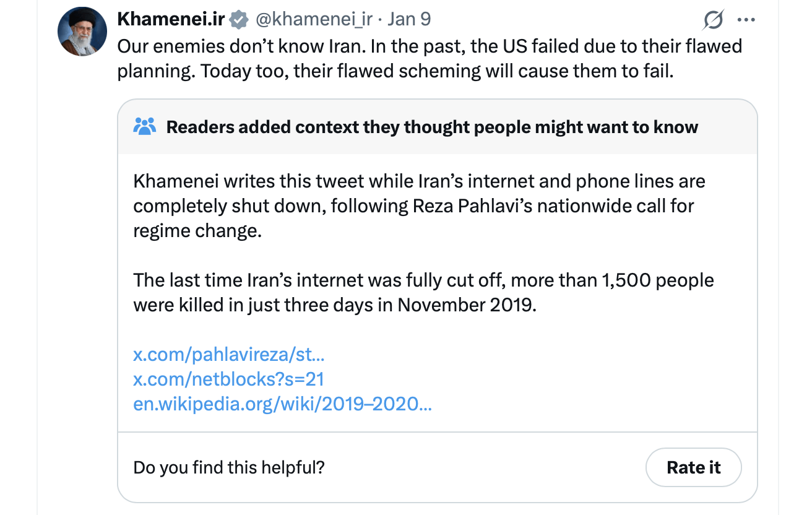
Task: Click 'Do you find this helpful?' text
Action: [x=227, y=467]
